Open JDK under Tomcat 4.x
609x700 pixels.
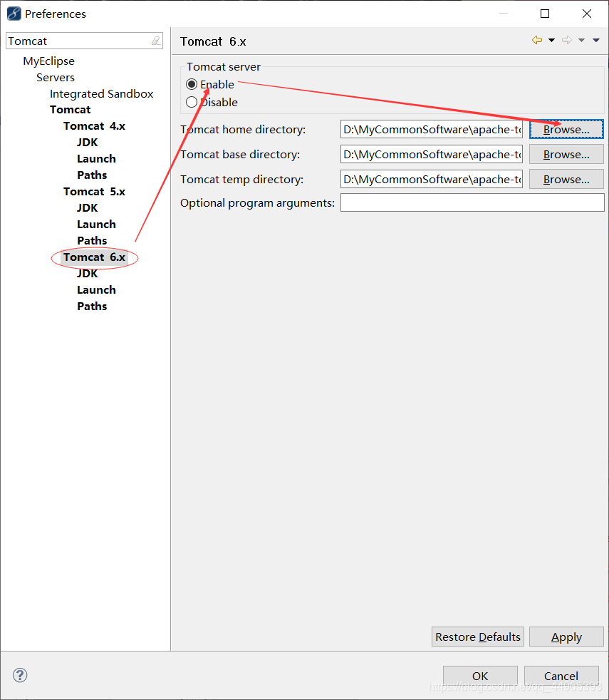click(87, 143)
